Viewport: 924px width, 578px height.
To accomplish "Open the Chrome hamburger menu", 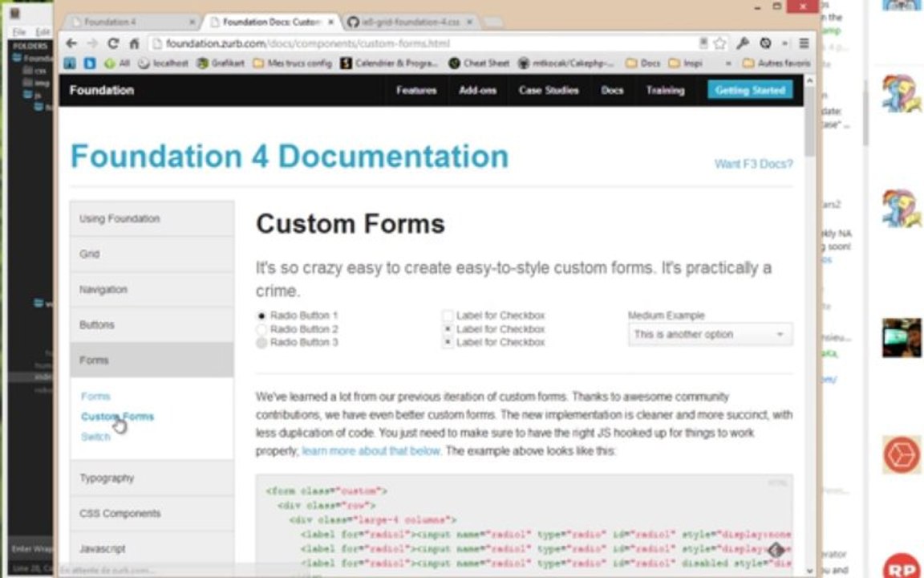I will coord(804,43).
